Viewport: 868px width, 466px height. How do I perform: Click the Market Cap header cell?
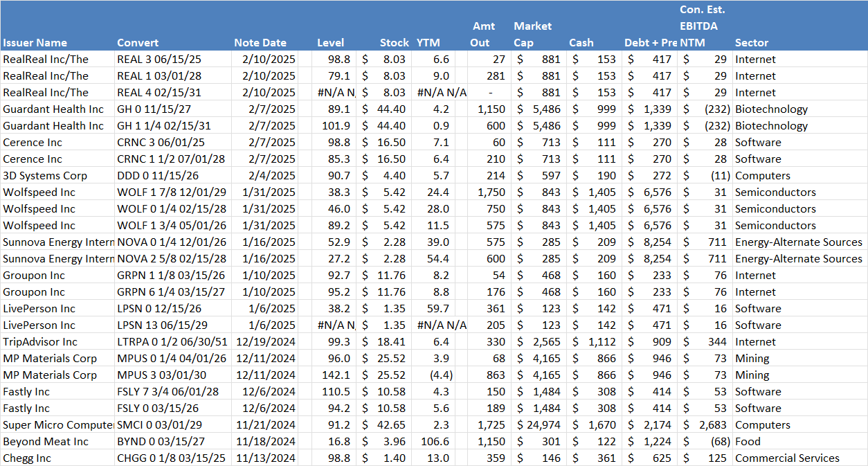tap(533, 34)
